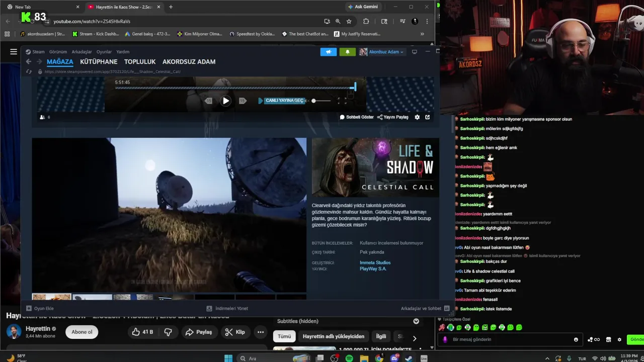Open Immeta Studios developer link

[x=375, y=262]
